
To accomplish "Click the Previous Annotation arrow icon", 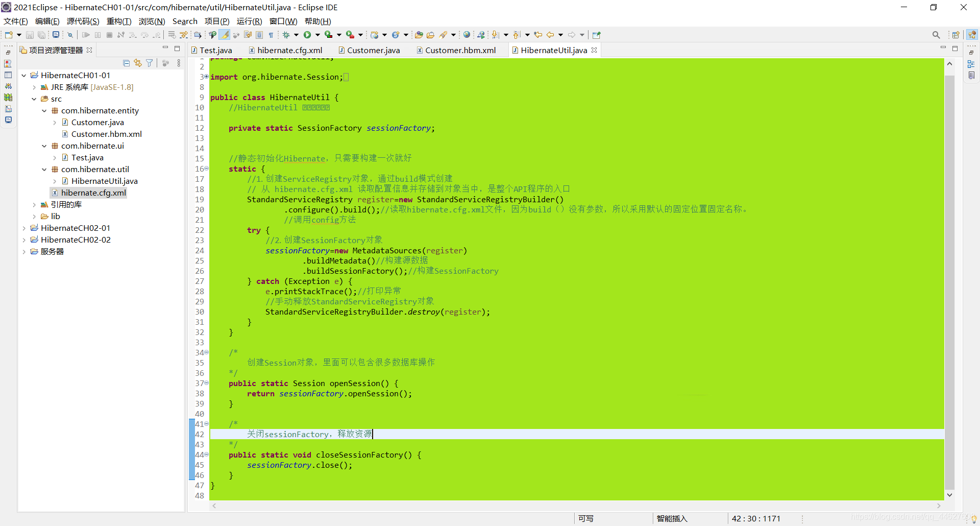I will pyautogui.click(x=517, y=35).
